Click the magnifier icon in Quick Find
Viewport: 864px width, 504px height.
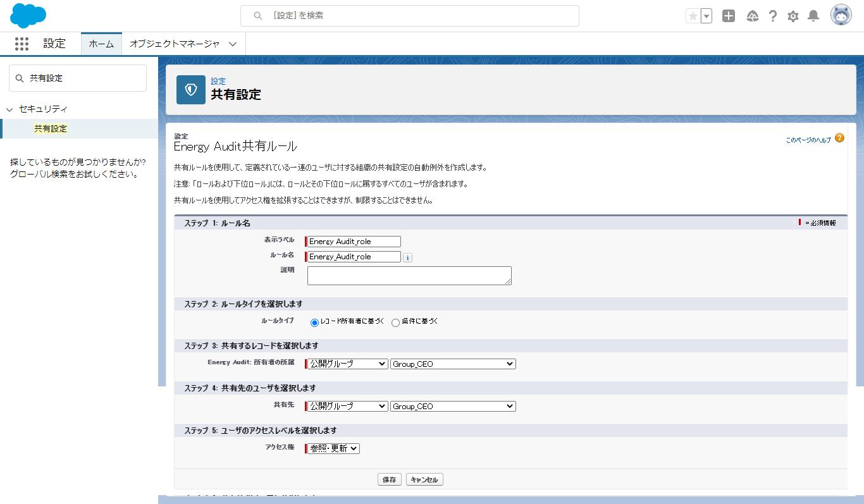20,78
